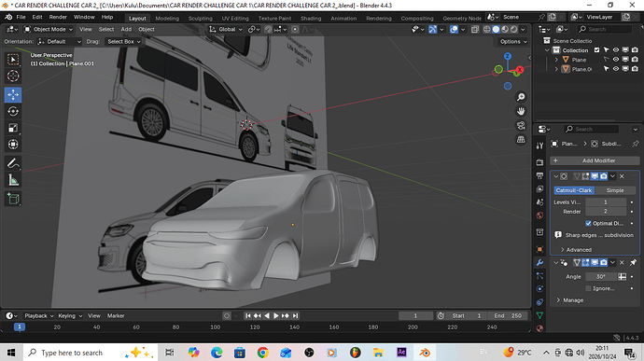Open the viewport Add menu
The width and height of the screenshot is (644, 361).
126,30
